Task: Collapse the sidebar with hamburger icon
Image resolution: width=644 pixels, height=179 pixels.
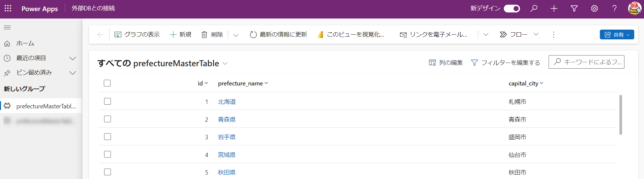Action: tap(7, 27)
